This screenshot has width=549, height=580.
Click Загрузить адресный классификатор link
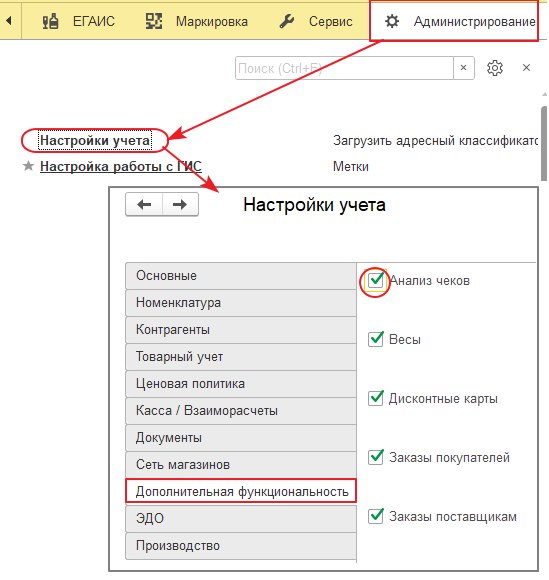point(435,140)
